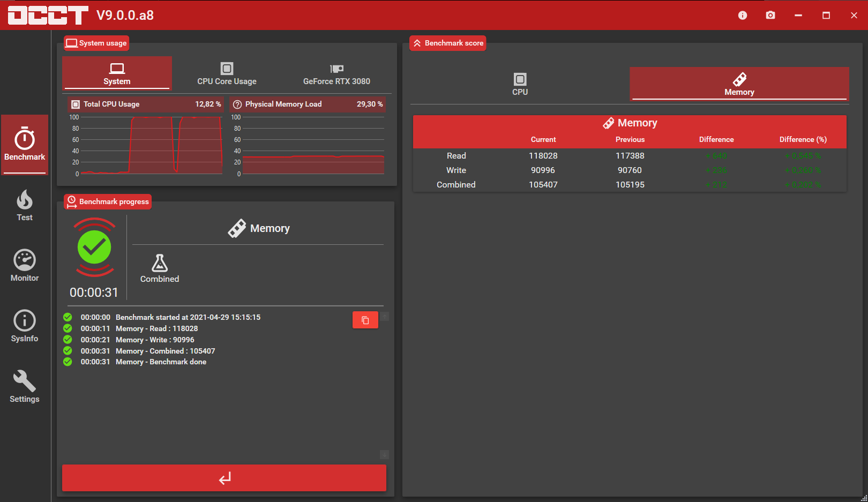
Task: Copy benchmark log with red copy button
Action: pos(365,320)
